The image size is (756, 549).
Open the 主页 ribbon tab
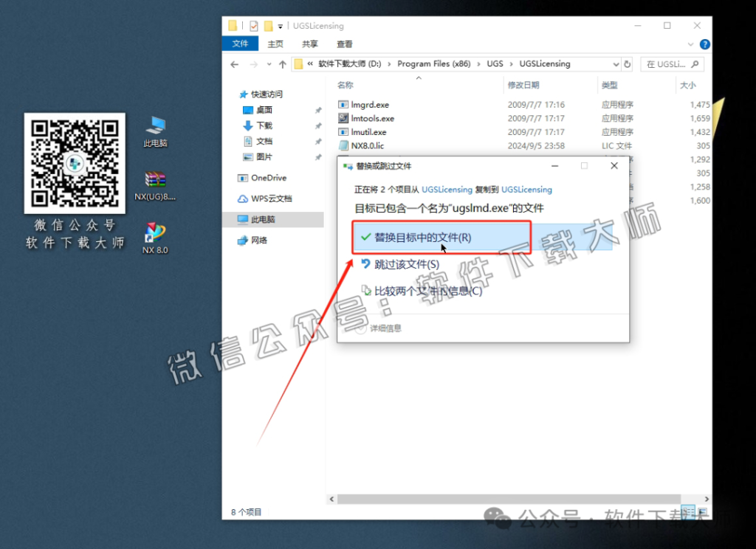tap(275, 44)
